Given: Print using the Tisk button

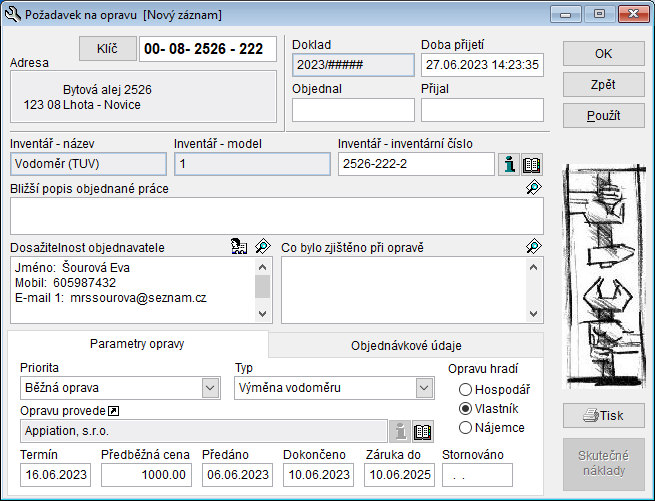Looking at the screenshot, I should 603,415.
